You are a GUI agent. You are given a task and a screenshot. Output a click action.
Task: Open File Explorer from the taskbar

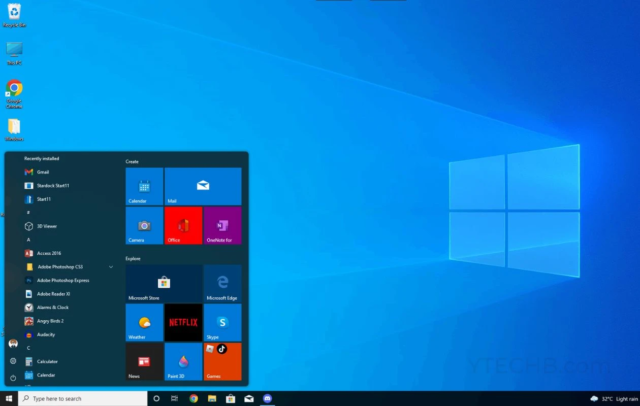point(212,399)
